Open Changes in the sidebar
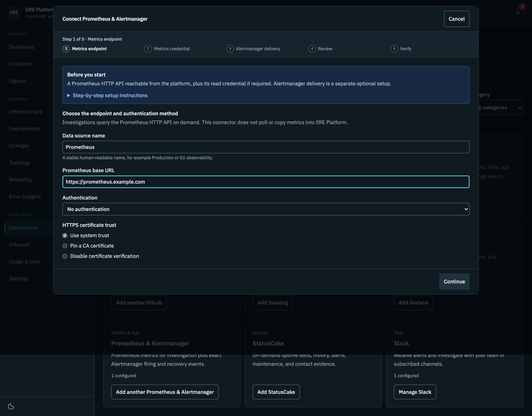This screenshot has height=416, width=532. [19, 146]
